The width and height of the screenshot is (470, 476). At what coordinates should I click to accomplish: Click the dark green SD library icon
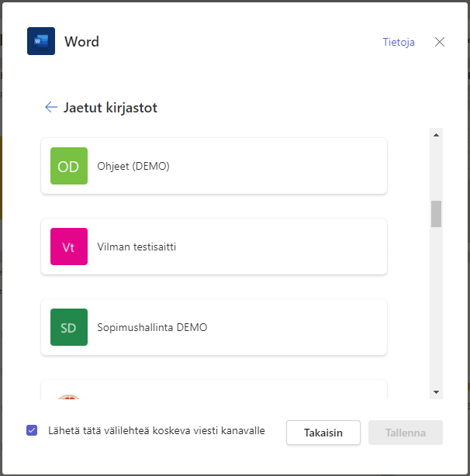click(69, 327)
